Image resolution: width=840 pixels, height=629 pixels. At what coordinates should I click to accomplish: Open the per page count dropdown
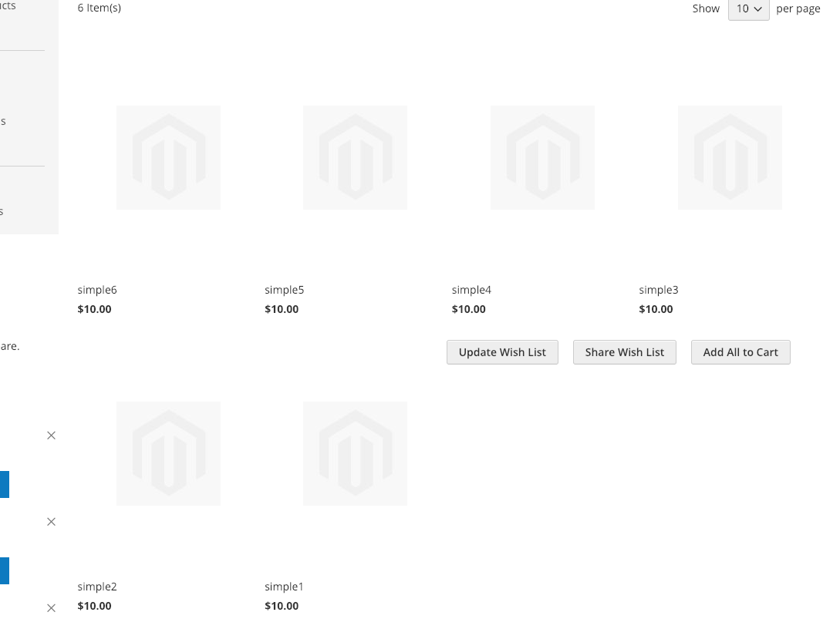(748, 9)
